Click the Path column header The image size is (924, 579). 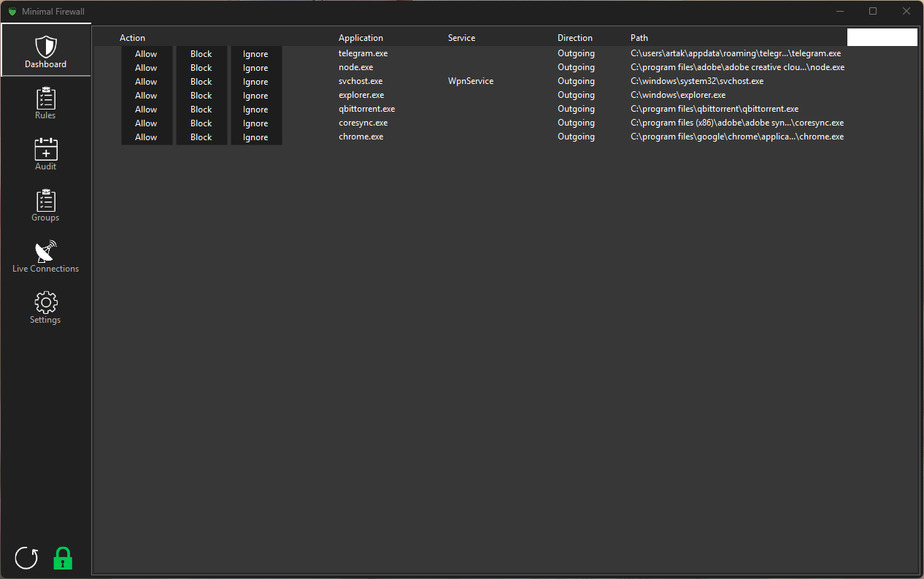[x=639, y=38]
